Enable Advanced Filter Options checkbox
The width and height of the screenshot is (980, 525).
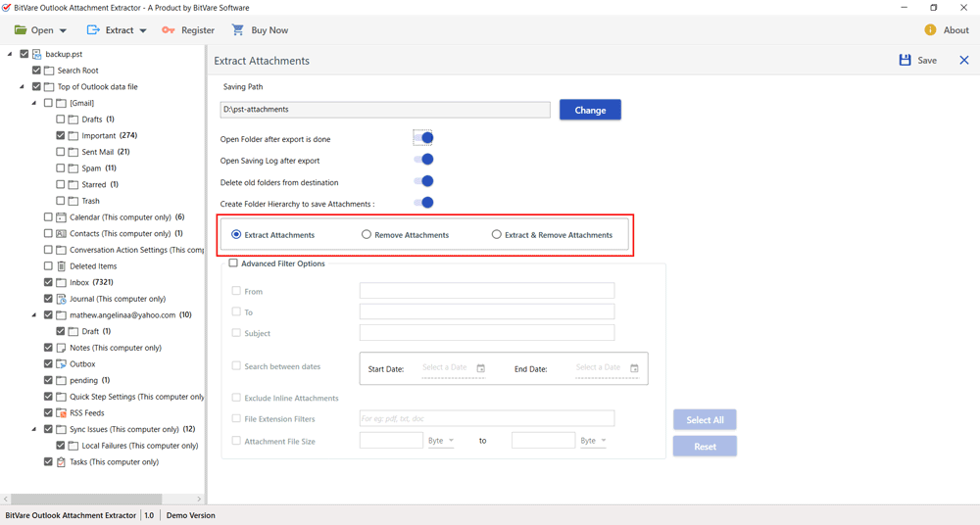(x=233, y=263)
